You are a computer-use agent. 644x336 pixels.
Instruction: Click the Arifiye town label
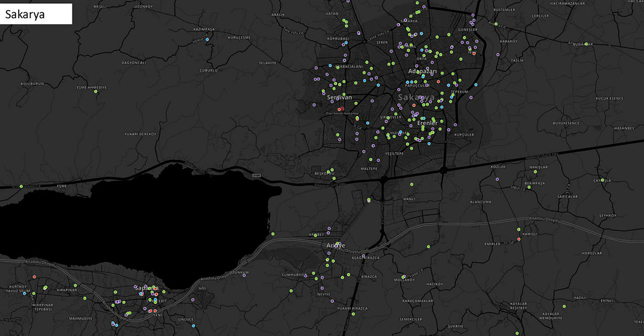coord(336,245)
